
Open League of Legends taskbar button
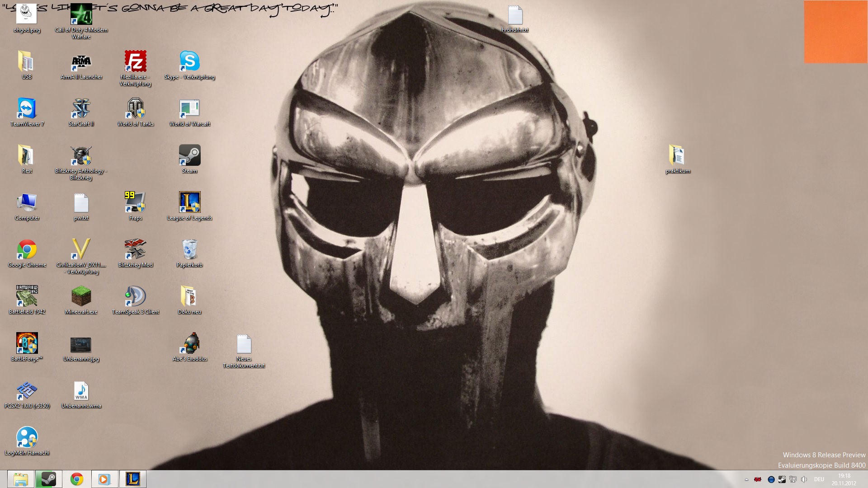click(x=132, y=479)
